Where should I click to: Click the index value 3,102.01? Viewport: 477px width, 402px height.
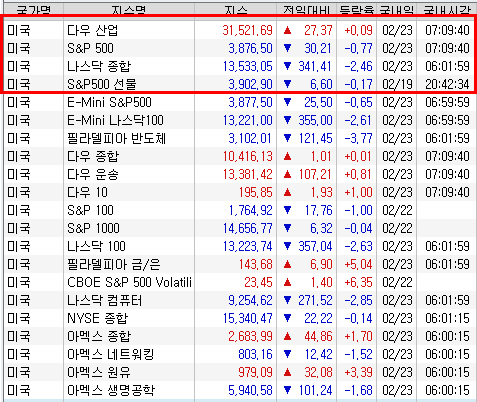pyautogui.click(x=251, y=138)
